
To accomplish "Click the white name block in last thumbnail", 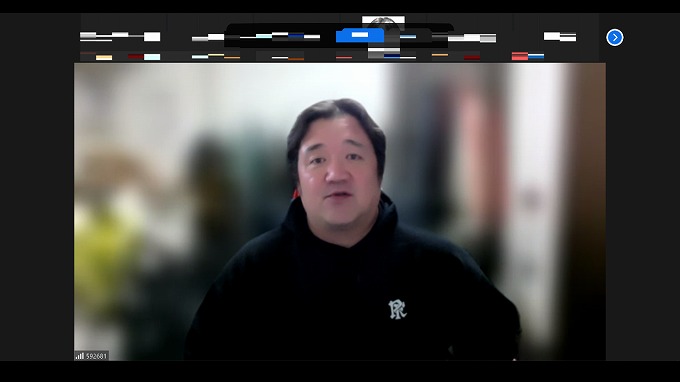I will [x=560, y=36].
